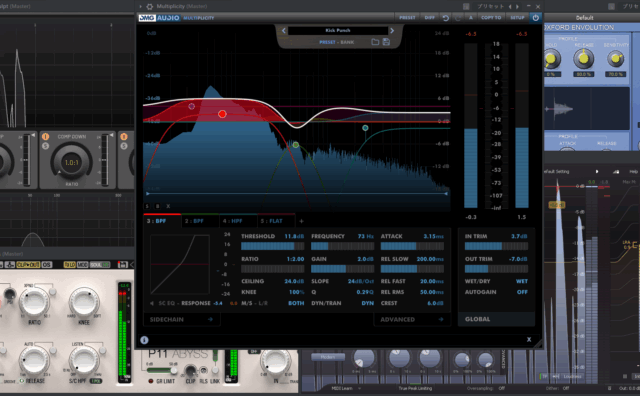640x396 pixels.
Task: Click the orange power icon beside COMP DOWN
Action: click(x=45, y=137)
